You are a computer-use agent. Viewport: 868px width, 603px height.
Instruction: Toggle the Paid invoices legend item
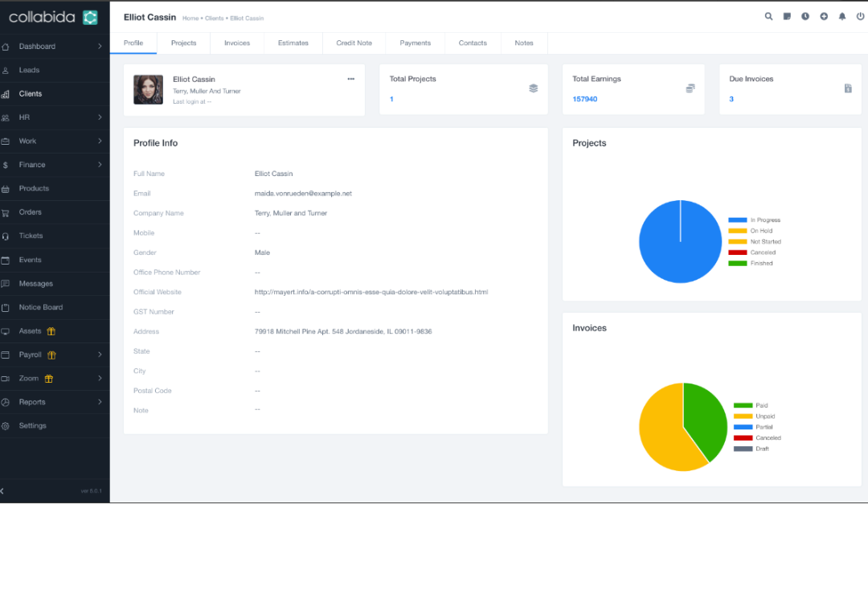click(751, 405)
